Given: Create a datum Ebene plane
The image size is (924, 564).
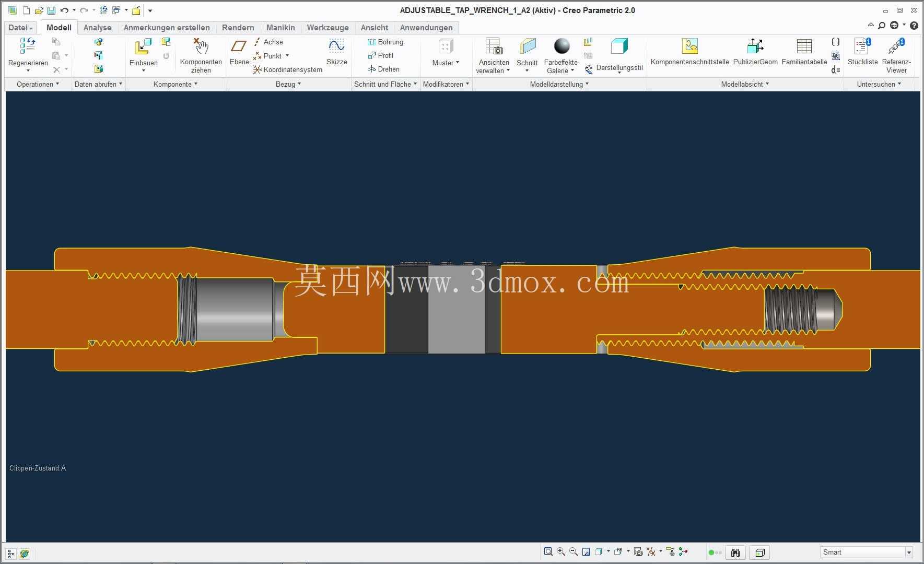Looking at the screenshot, I should 239,46.
